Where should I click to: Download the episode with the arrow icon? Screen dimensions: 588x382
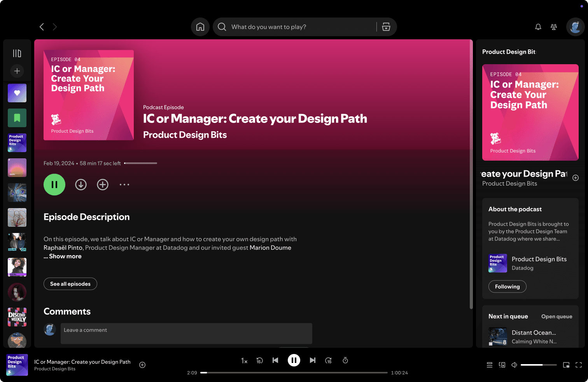pyautogui.click(x=81, y=185)
